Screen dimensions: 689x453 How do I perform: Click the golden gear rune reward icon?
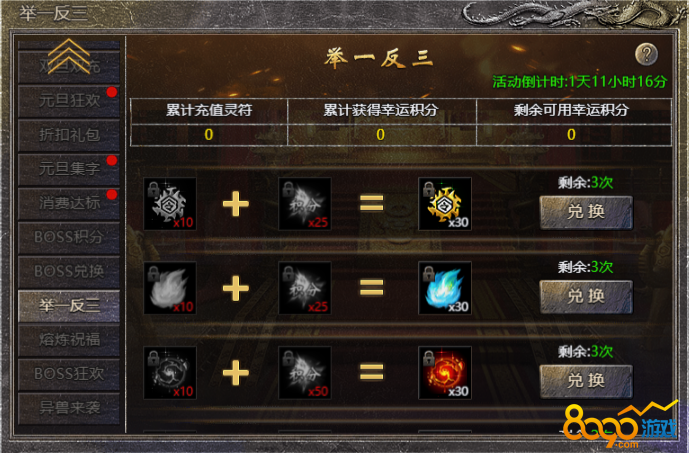click(x=445, y=204)
